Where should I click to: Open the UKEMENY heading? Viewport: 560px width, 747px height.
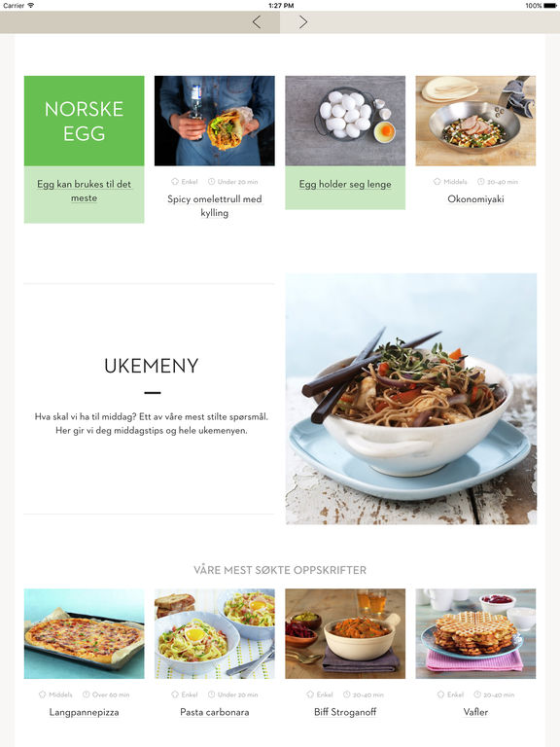coord(152,366)
